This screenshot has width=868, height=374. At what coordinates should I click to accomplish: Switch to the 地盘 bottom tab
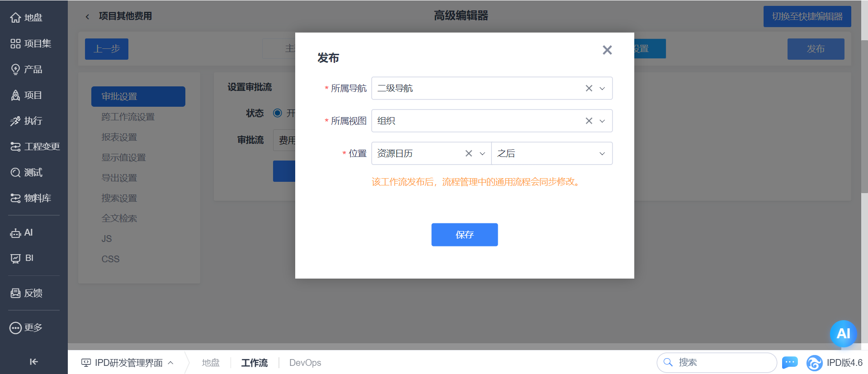point(211,363)
